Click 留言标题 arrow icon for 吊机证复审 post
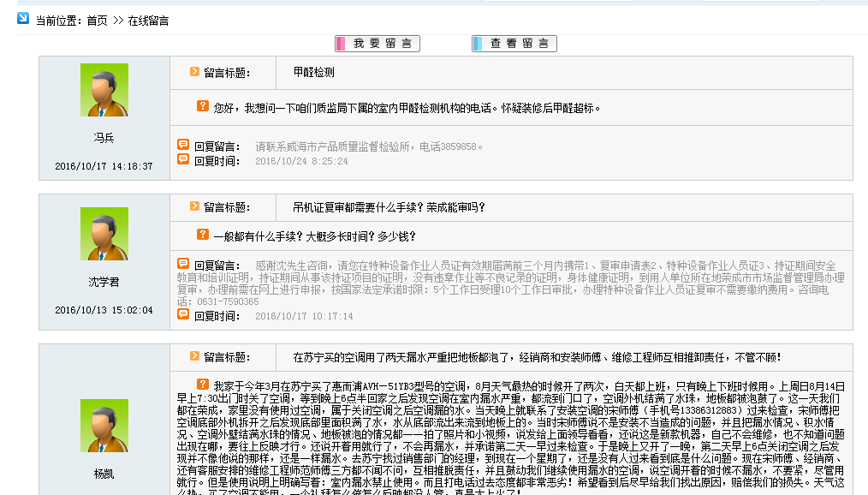868x495 pixels. pyautogui.click(x=195, y=206)
